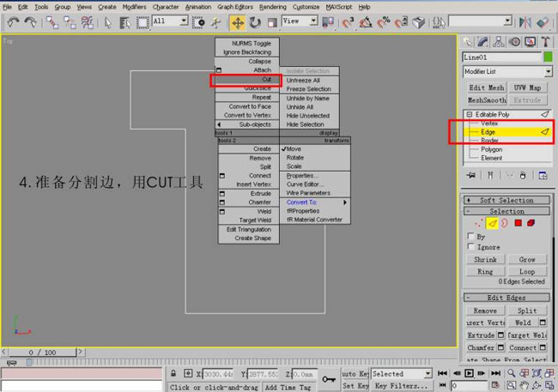Open Chamfer settings box in Edit Edges

tap(500, 347)
